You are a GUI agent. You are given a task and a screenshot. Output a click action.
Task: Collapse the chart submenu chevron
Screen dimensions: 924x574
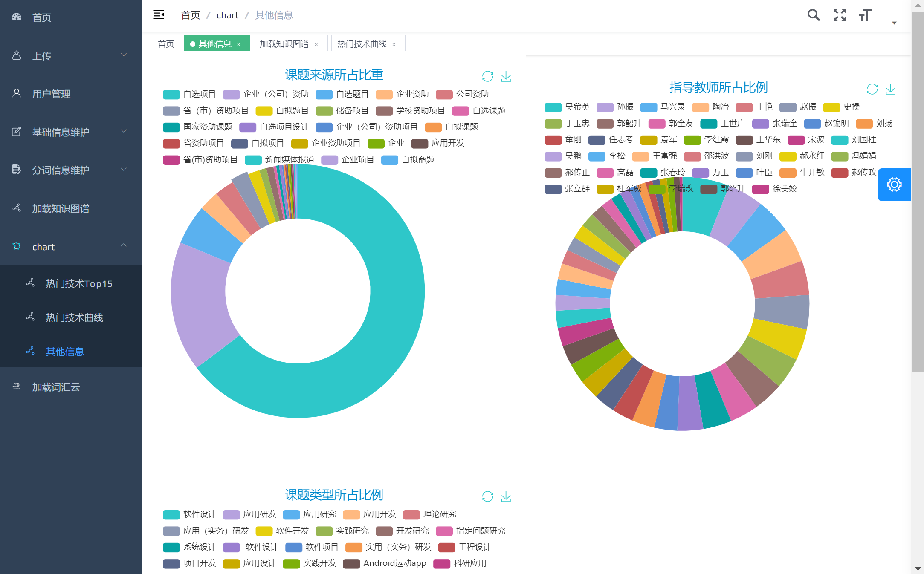pyautogui.click(x=124, y=245)
